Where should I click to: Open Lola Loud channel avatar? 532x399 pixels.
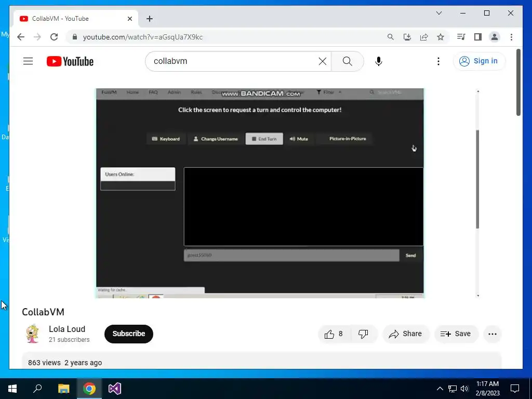pyautogui.click(x=32, y=334)
